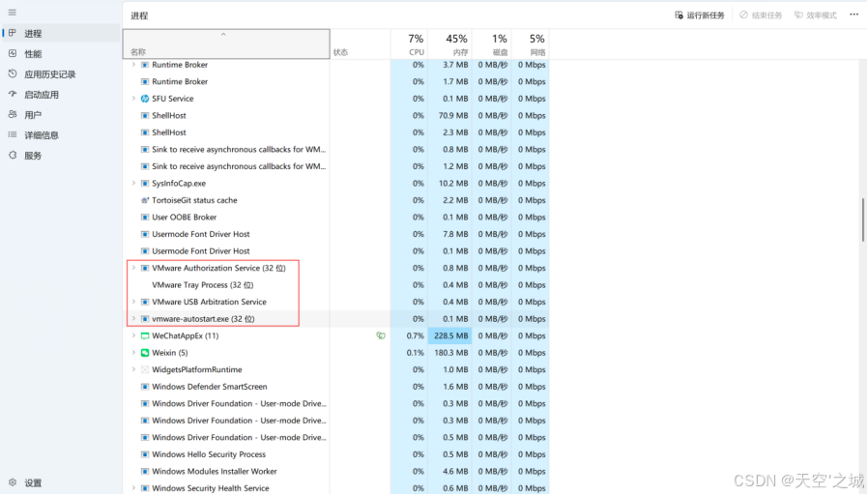Sort by the 内存 column header
868x495 pixels.
pyautogui.click(x=449, y=44)
